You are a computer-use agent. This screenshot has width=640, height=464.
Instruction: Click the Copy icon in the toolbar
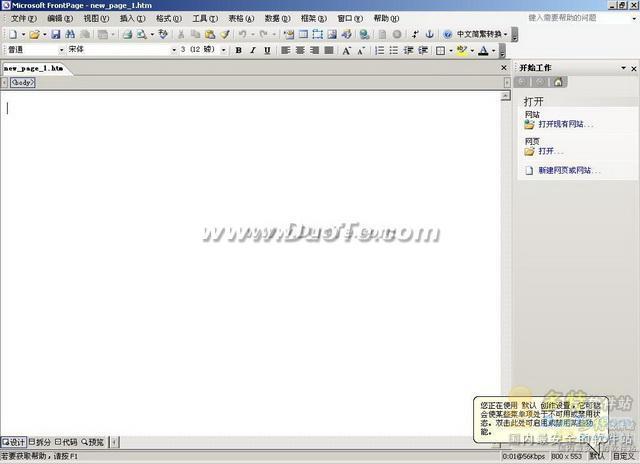(x=196, y=34)
